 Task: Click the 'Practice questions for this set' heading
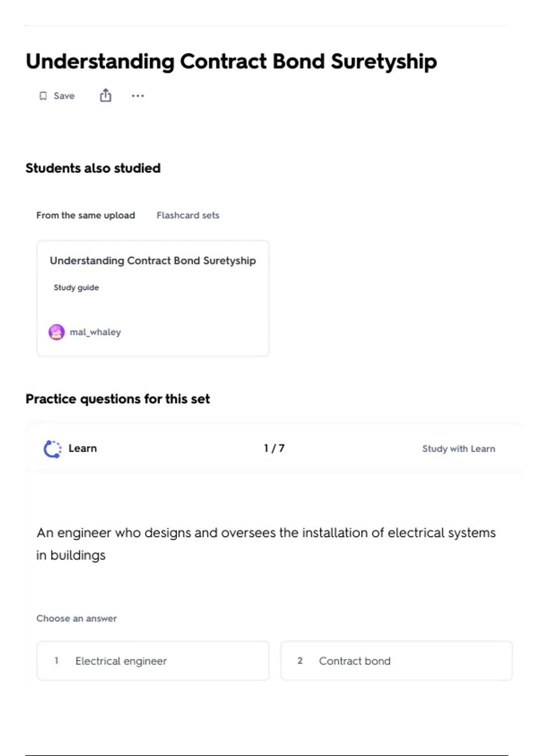click(117, 399)
